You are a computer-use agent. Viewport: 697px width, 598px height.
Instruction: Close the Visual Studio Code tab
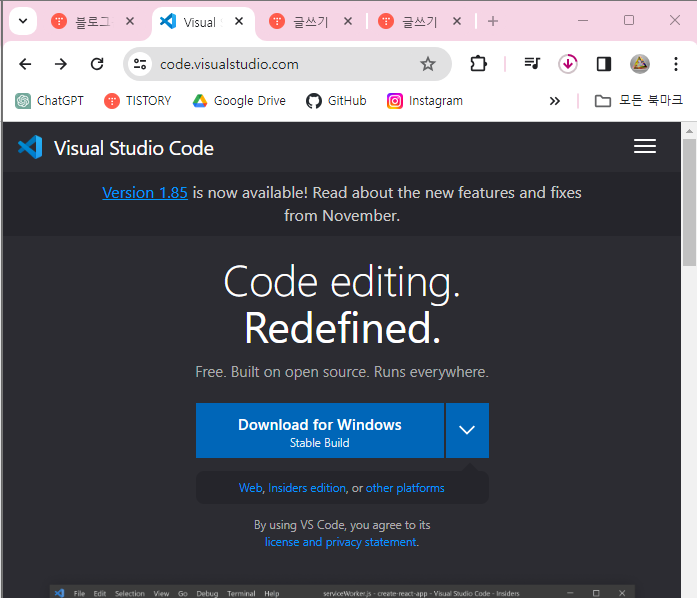[239, 21]
